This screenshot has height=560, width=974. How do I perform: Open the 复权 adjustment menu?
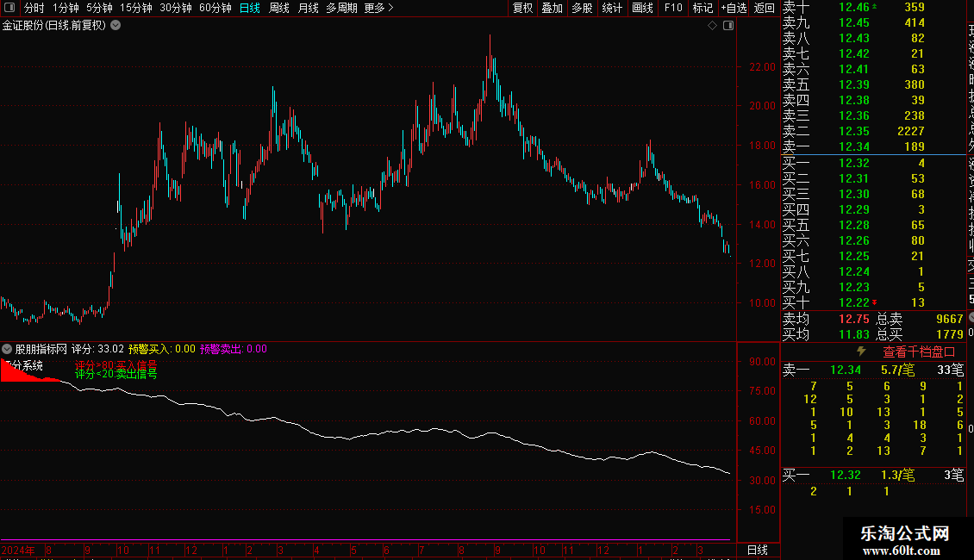[x=522, y=8]
